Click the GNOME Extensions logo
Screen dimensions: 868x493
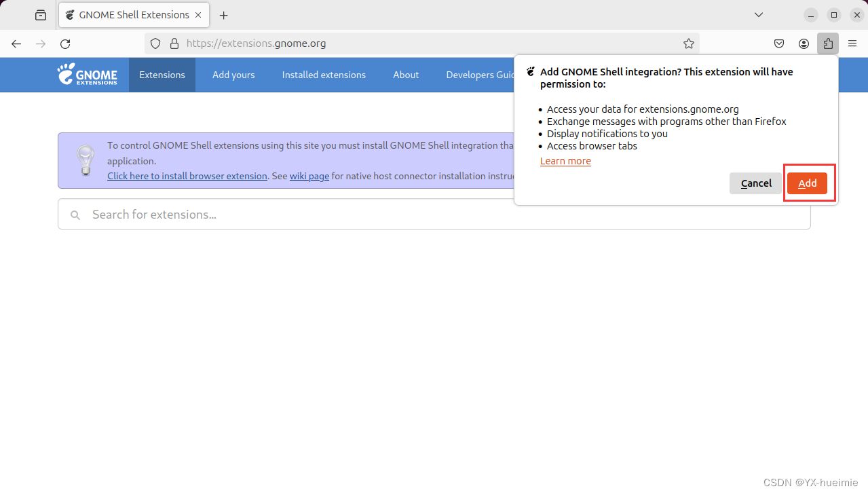tap(87, 75)
